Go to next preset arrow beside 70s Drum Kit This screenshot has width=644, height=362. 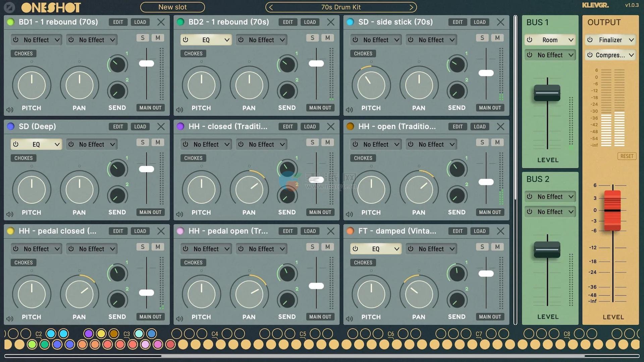(411, 7)
